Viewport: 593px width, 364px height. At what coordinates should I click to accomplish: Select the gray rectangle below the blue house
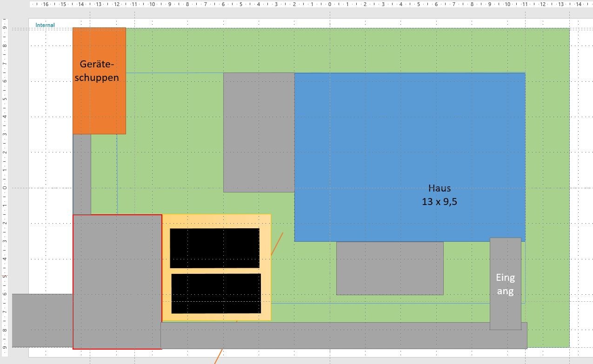(x=390, y=268)
